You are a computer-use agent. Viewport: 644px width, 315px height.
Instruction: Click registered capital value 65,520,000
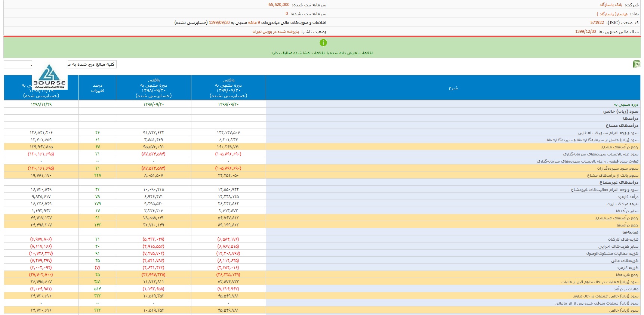coord(279,5)
